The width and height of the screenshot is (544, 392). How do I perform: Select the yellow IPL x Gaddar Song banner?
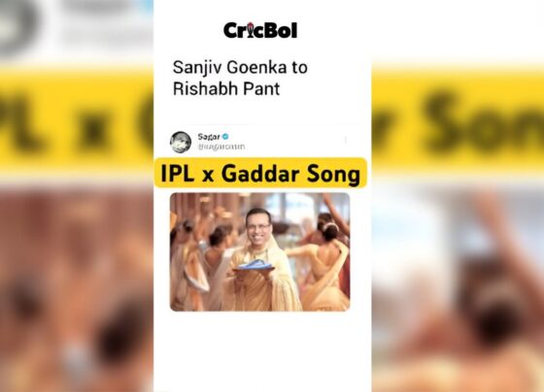coord(260,173)
